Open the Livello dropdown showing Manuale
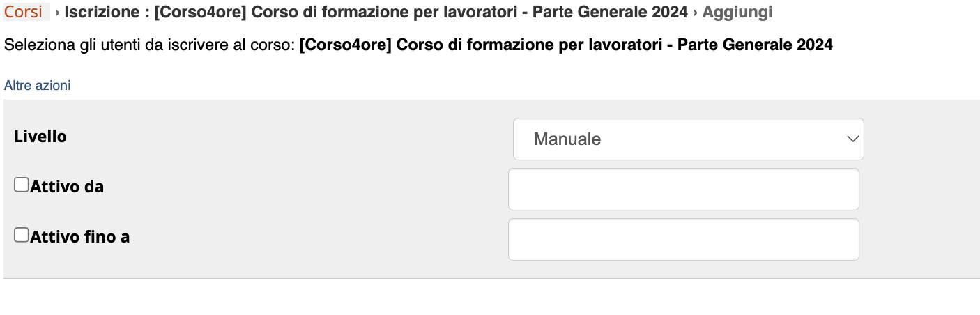 pyautogui.click(x=688, y=139)
